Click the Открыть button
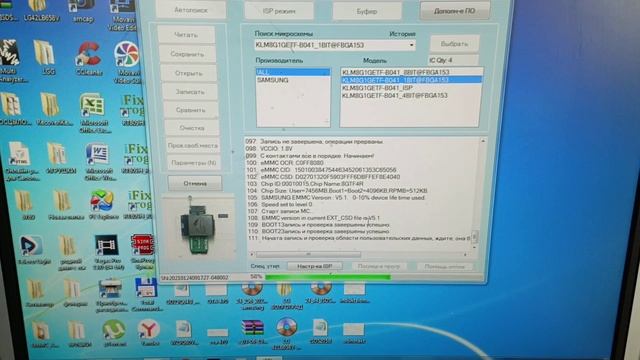 point(189,73)
